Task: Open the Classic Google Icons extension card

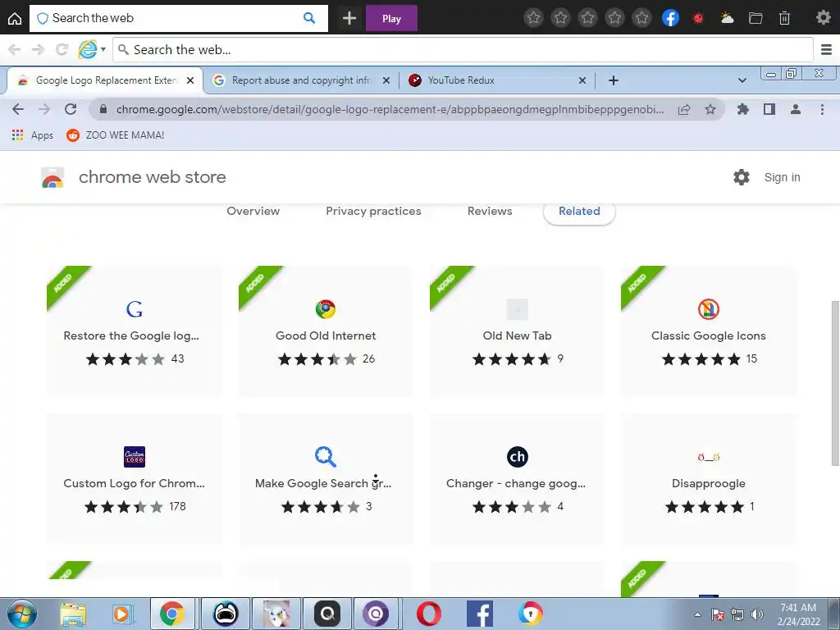Action: (x=708, y=331)
